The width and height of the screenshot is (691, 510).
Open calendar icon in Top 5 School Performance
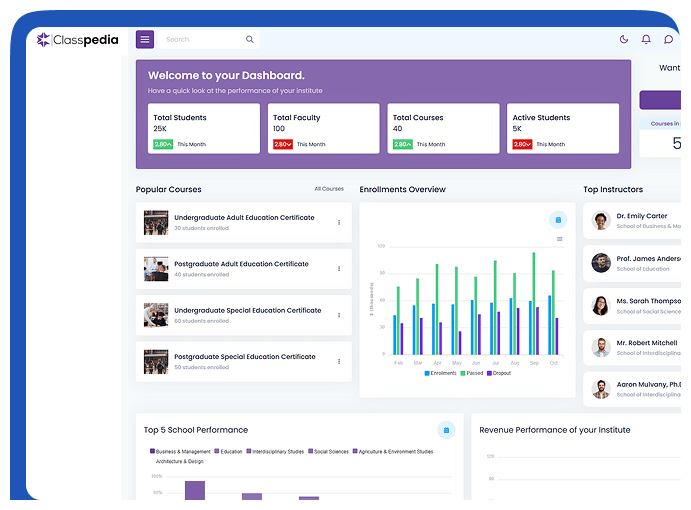[446, 430]
